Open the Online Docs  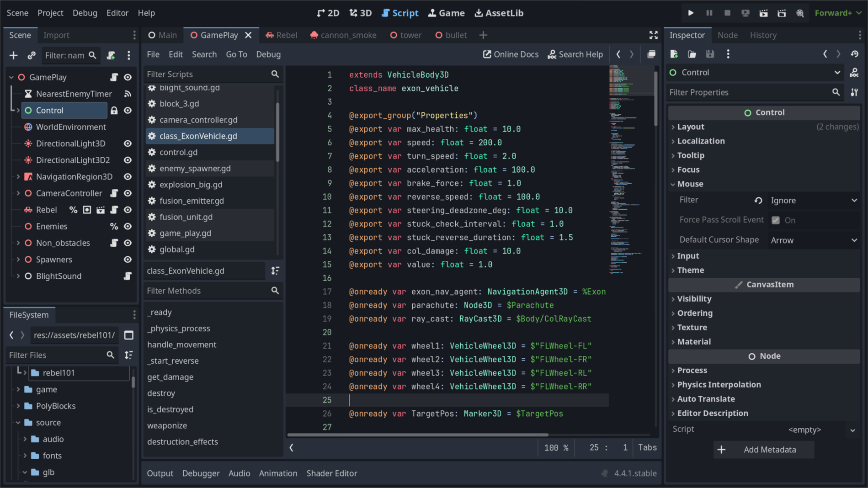pos(511,54)
